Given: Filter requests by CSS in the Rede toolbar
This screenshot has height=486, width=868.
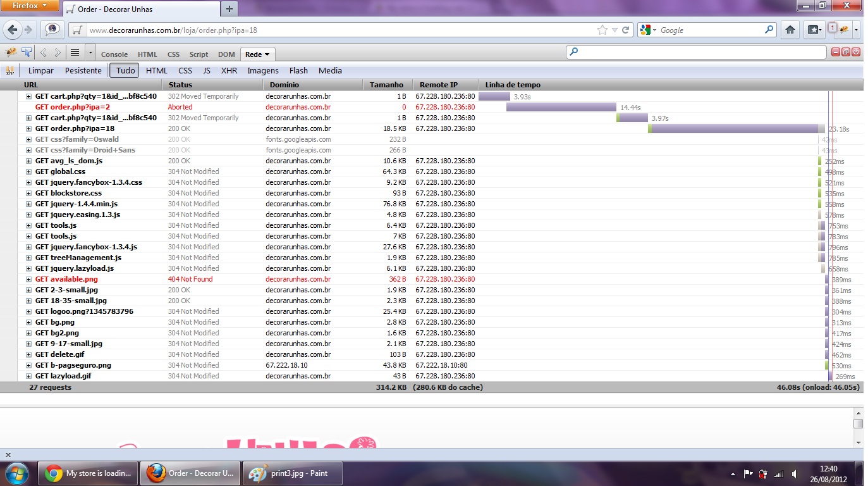Looking at the screenshot, I should click(x=185, y=71).
